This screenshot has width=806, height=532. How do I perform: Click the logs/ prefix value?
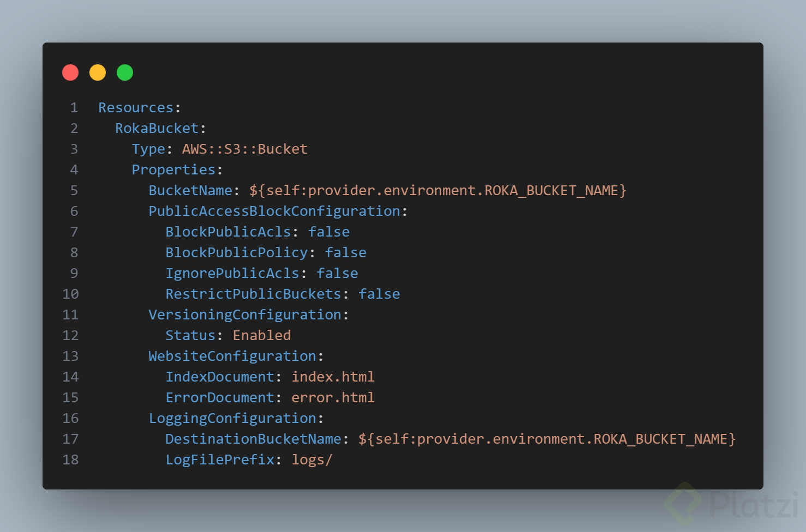pyautogui.click(x=312, y=460)
